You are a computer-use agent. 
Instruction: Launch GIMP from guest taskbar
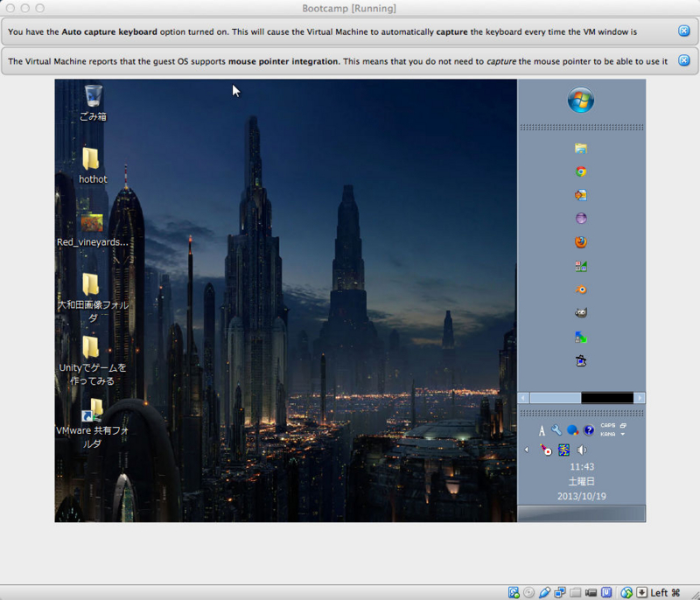coord(581,313)
